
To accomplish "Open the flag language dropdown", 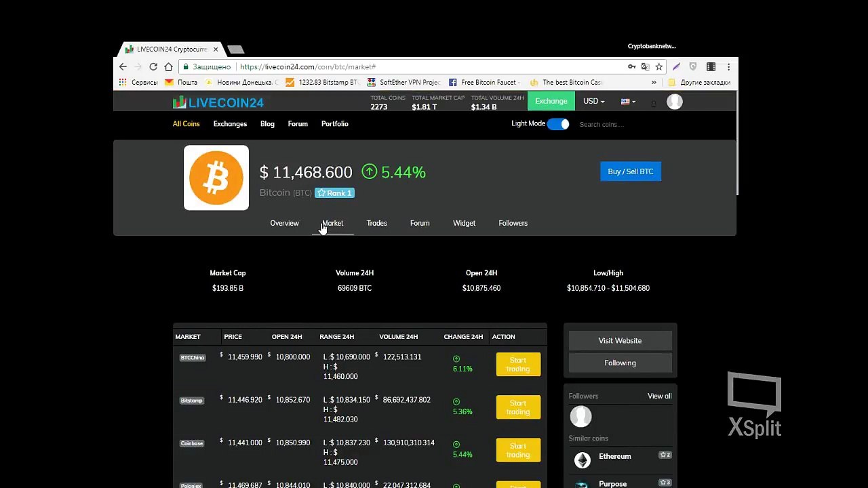I will point(628,102).
